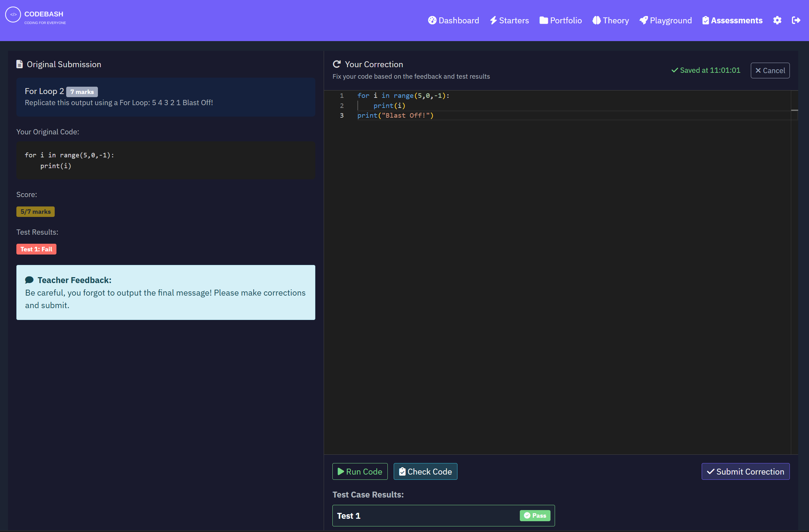Go to the Starters page
809x532 pixels.
pyautogui.click(x=509, y=21)
